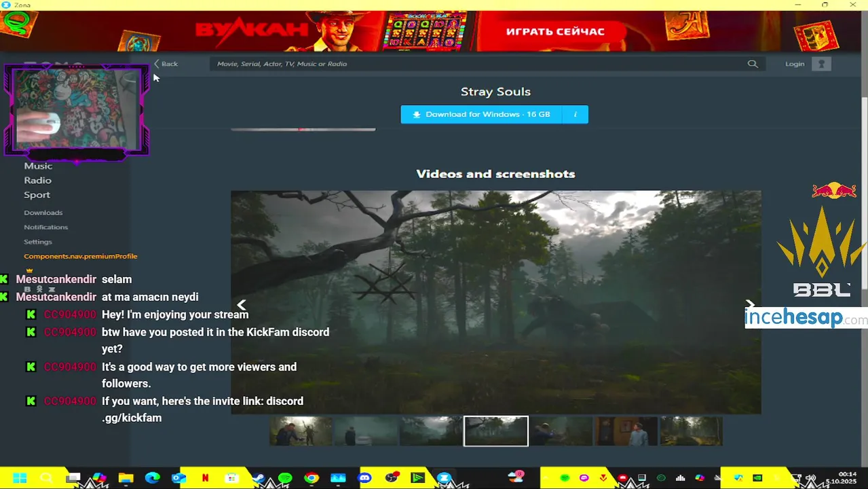Click the Back chevron arrow
Screen dimensions: 868x489
coord(157,64)
